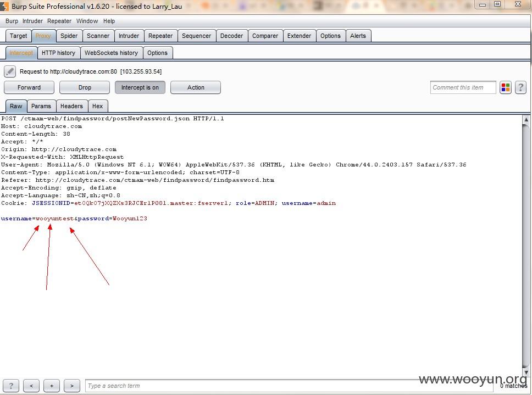Open the Window menu

click(x=87, y=21)
